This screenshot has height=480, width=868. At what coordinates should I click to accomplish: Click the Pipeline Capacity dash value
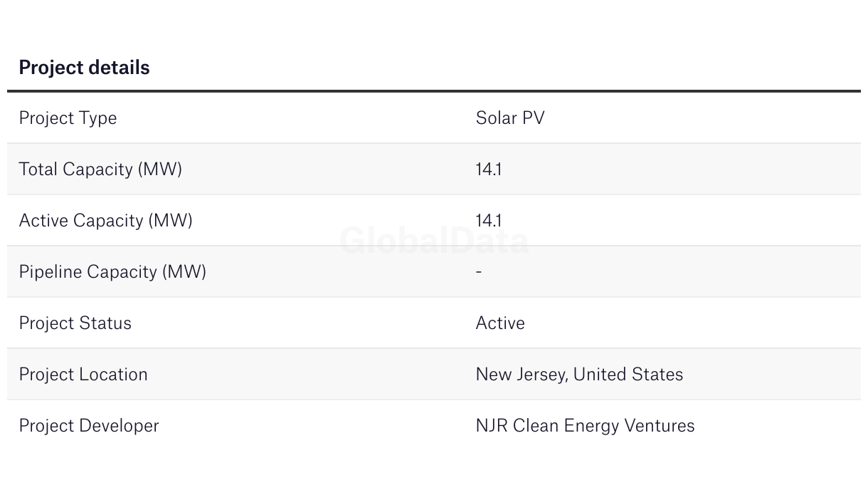[x=479, y=272]
